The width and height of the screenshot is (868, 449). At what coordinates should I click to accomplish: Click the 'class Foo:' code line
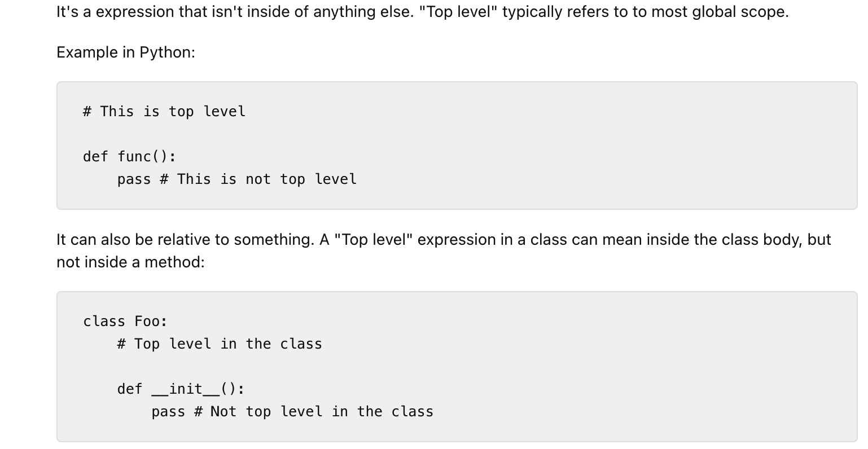pos(125,322)
